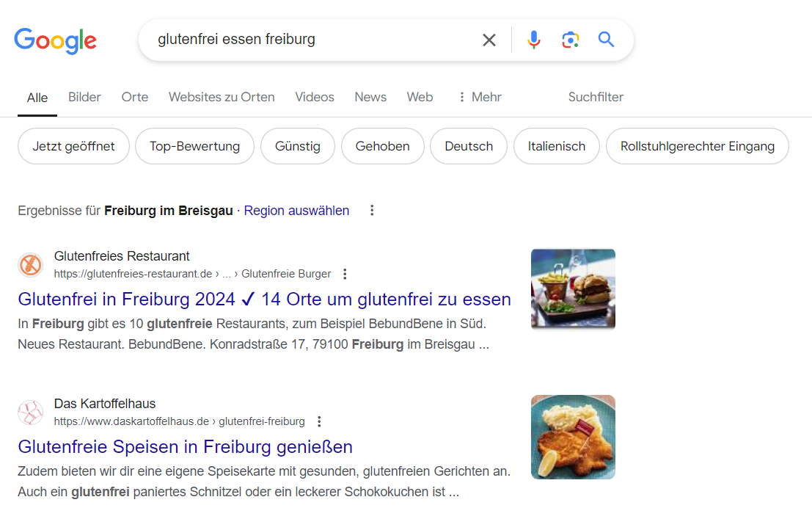Open Google Lens image search
Viewport: 812px width, 530px height.
click(571, 40)
